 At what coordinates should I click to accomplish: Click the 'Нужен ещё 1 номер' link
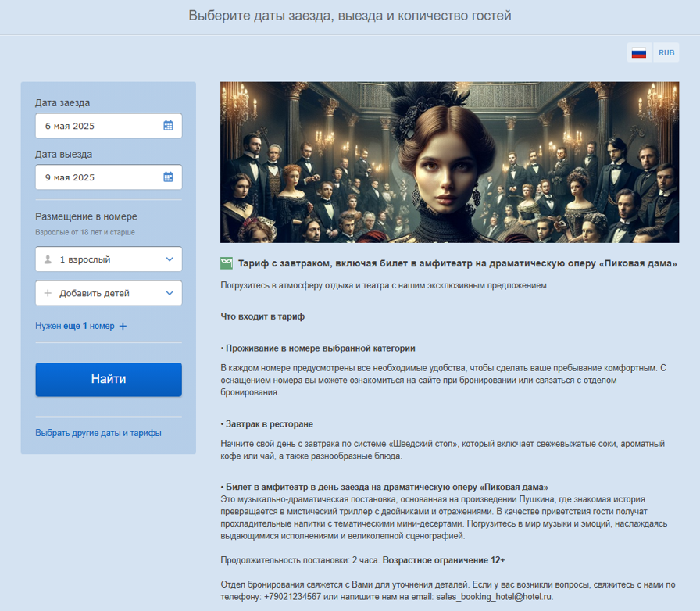pyautogui.click(x=75, y=326)
